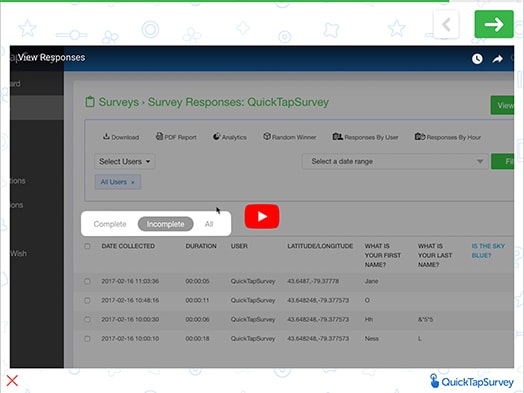
Task: Toggle the select-all checkbox in table header
Action: (x=88, y=246)
